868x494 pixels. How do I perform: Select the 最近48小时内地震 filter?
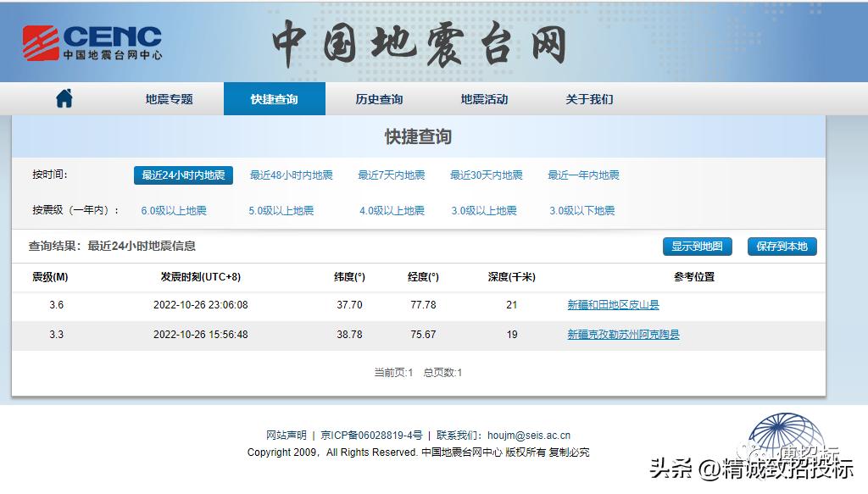tap(292, 175)
